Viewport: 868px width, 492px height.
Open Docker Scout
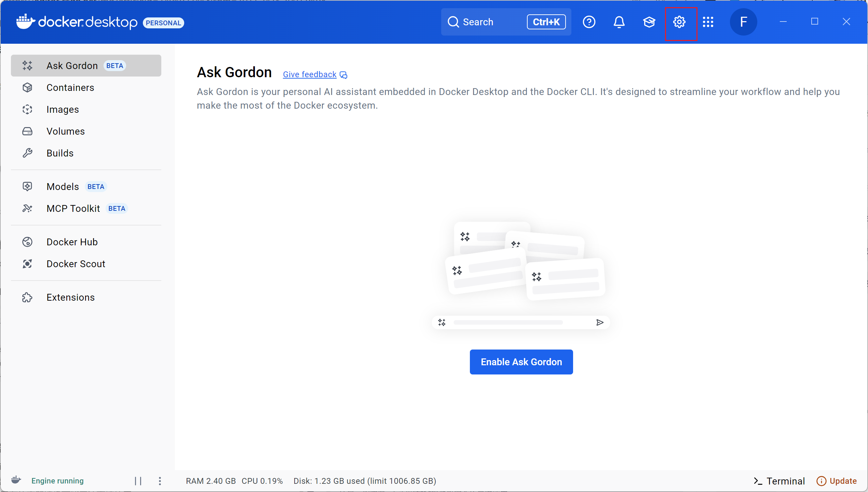pos(86,264)
